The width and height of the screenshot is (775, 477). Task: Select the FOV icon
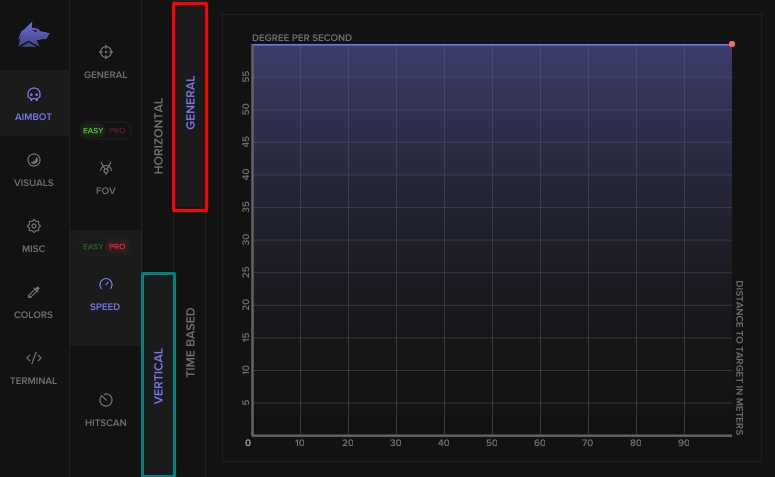(105, 169)
